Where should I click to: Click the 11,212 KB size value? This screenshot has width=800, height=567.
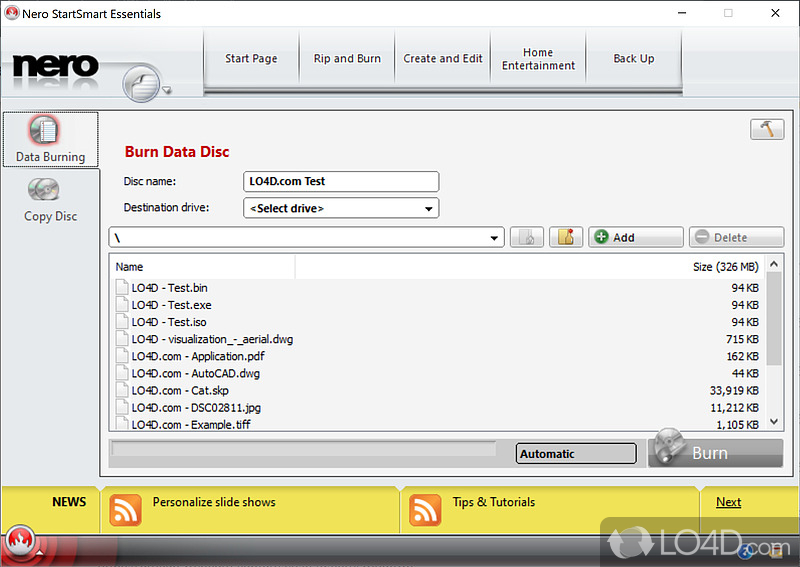click(x=734, y=407)
